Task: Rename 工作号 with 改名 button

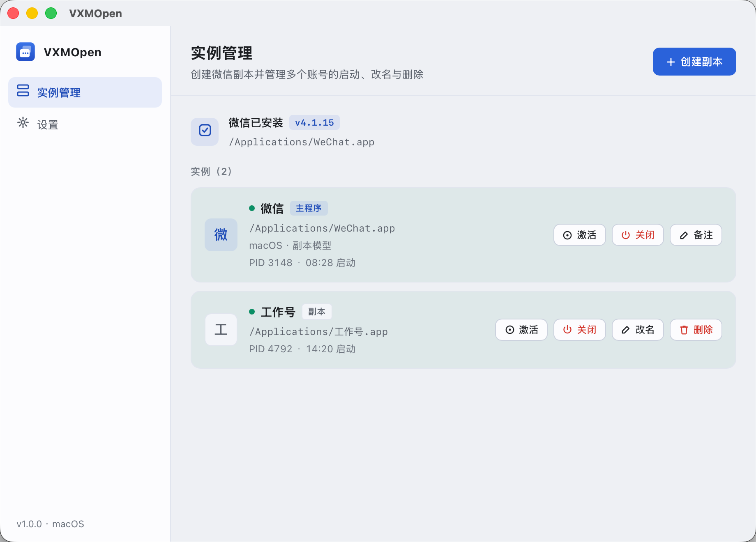Action: (x=638, y=330)
